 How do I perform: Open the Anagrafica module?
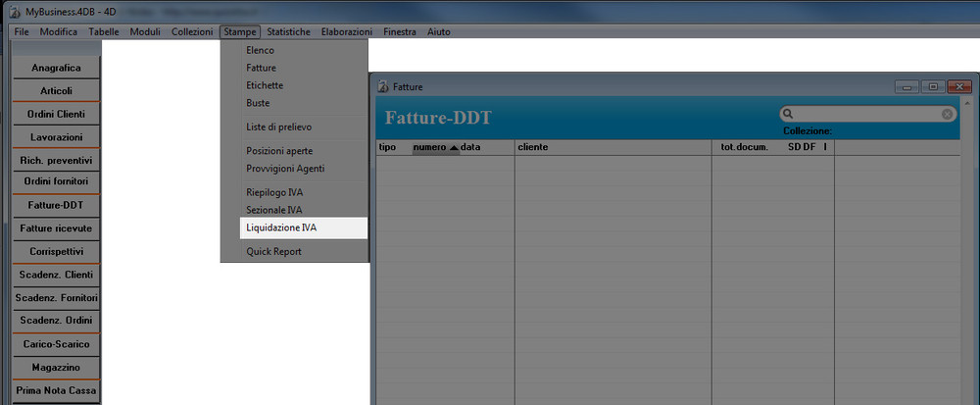coord(56,69)
